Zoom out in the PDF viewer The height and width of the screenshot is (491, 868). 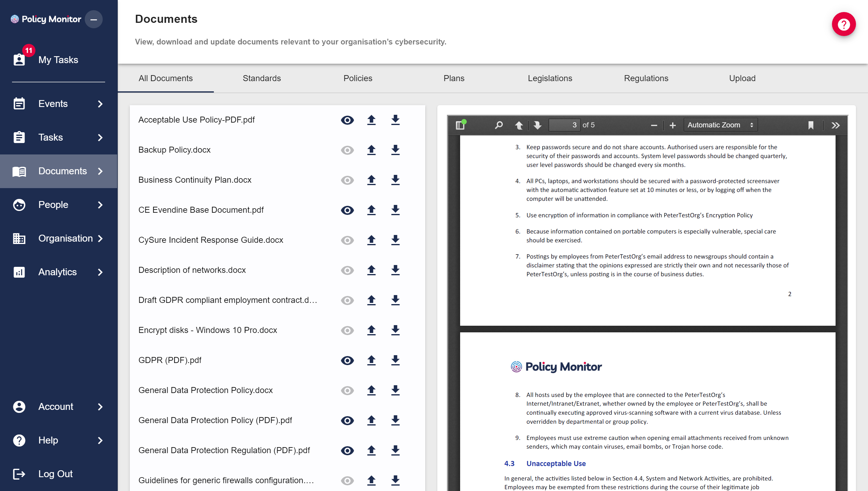tap(654, 125)
